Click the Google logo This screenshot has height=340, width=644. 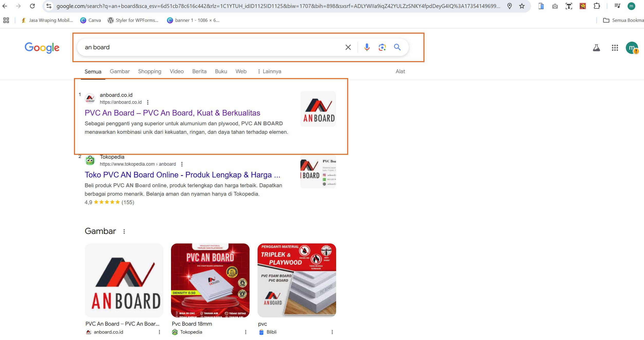[42, 48]
